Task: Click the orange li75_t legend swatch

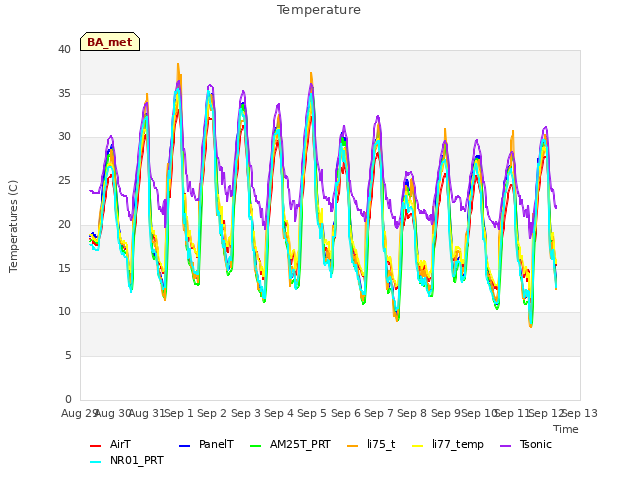Action: [x=353, y=446]
